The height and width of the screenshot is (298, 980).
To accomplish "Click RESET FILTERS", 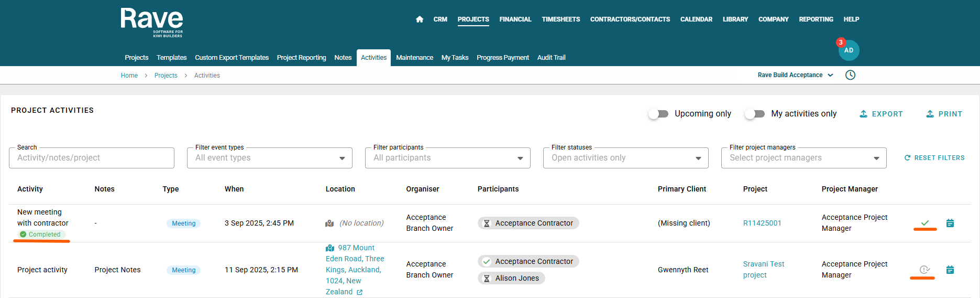I will 934,158.
